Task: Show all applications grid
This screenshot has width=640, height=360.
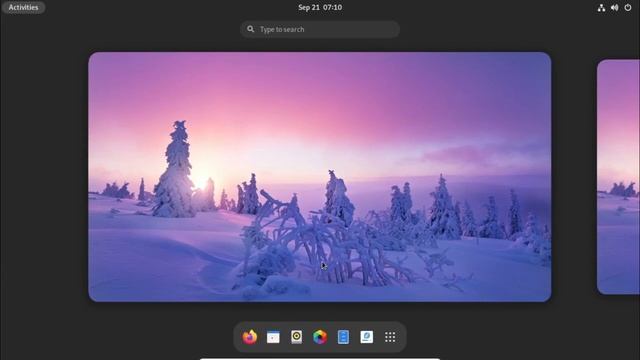Action: tap(390, 337)
